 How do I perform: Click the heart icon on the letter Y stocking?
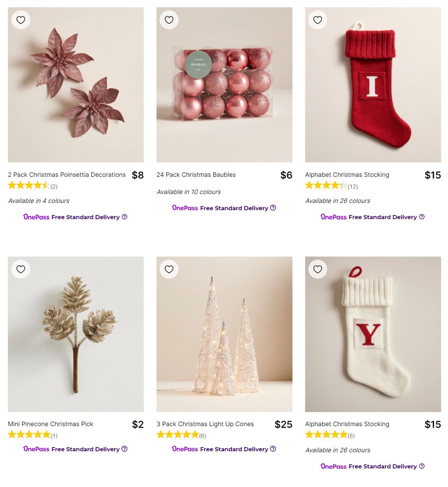318,269
